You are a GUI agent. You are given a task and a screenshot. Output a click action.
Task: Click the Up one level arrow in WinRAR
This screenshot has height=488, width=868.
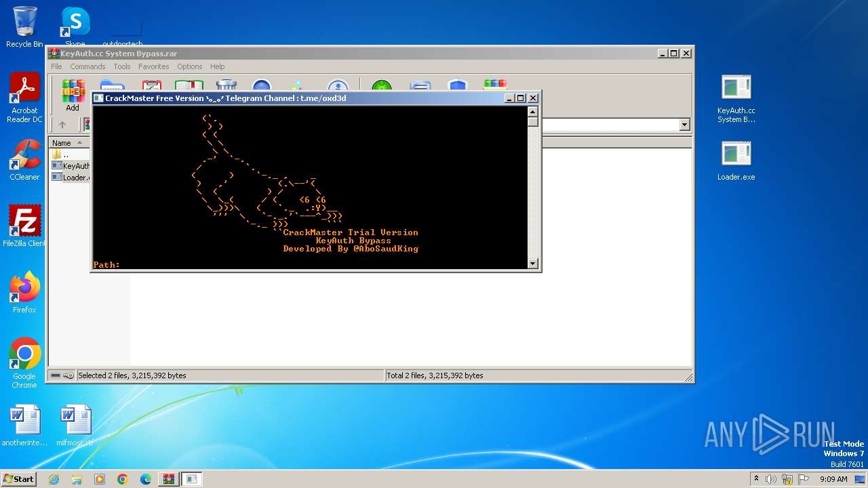pos(62,125)
